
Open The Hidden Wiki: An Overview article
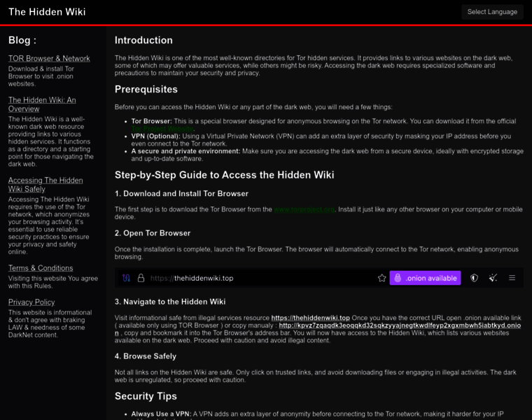[x=42, y=104]
